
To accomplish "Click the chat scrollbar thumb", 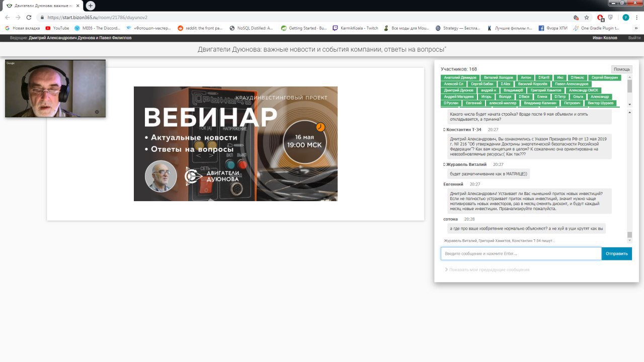I will click(x=629, y=235).
